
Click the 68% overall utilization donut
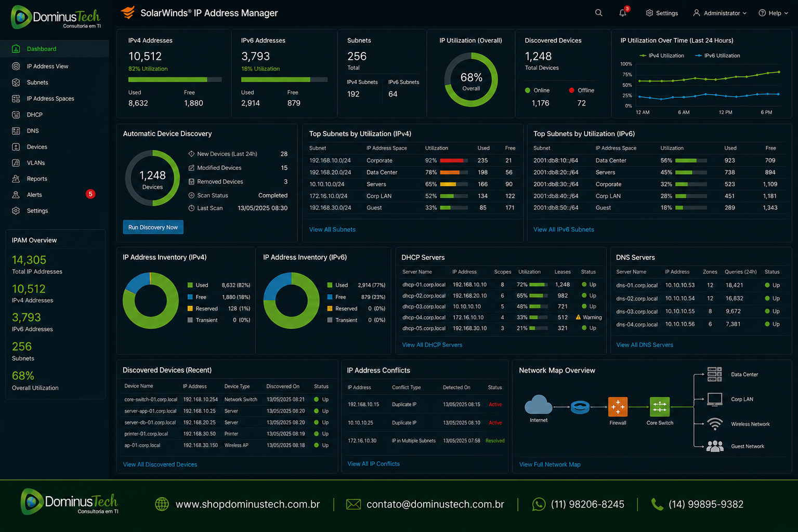pos(471,80)
